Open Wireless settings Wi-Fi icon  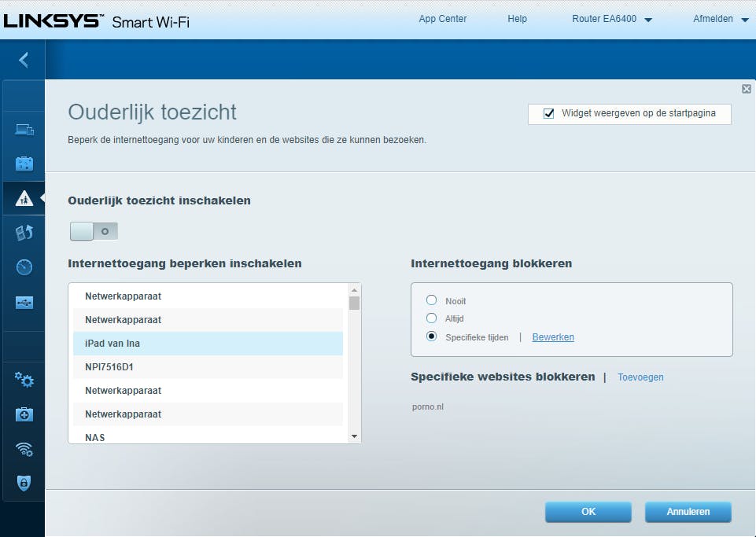pos(24,449)
